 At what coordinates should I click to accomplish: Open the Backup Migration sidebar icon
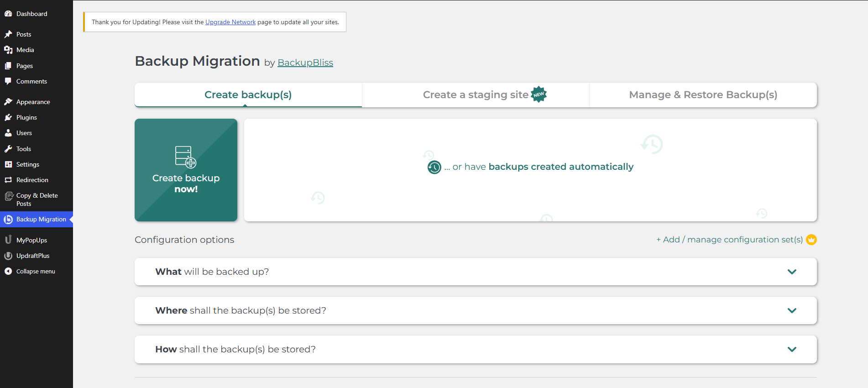click(x=8, y=220)
